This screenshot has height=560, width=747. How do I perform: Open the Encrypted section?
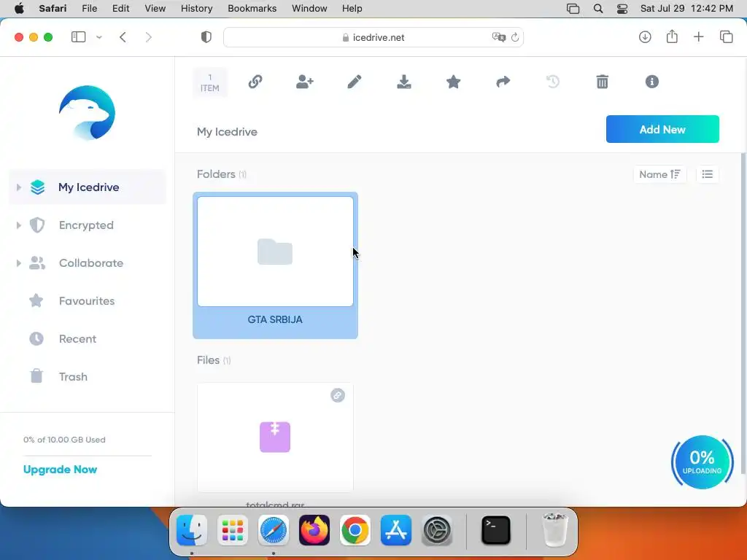[86, 225]
